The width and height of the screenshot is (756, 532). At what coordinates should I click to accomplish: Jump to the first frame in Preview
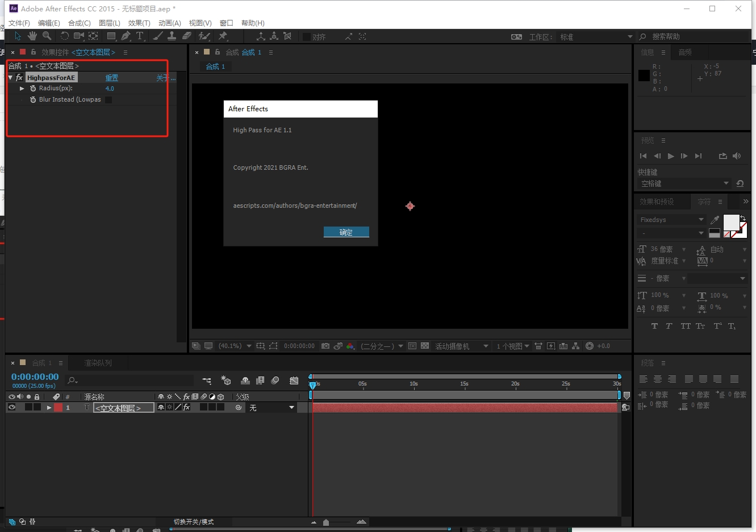click(x=644, y=156)
